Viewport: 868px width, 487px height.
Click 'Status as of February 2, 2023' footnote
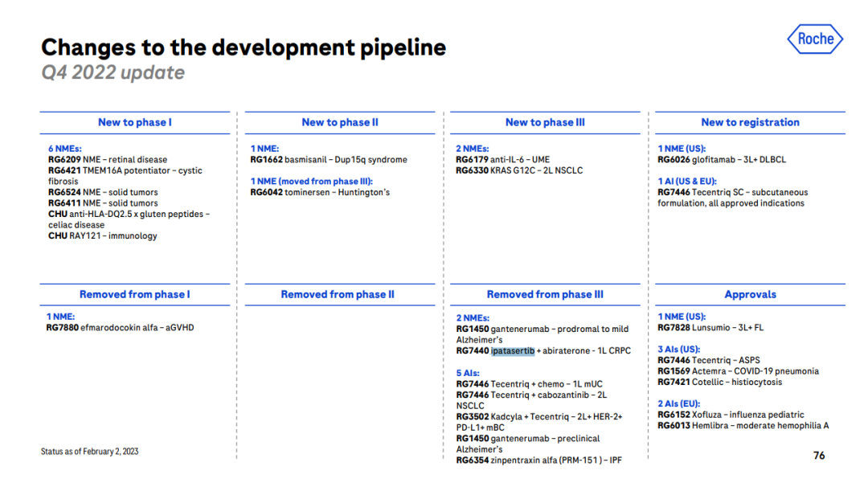(x=90, y=452)
